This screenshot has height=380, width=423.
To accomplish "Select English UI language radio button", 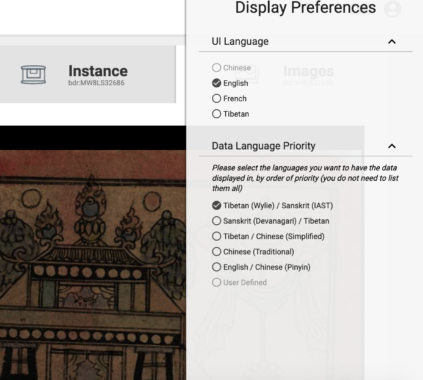I will (x=216, y=83).
